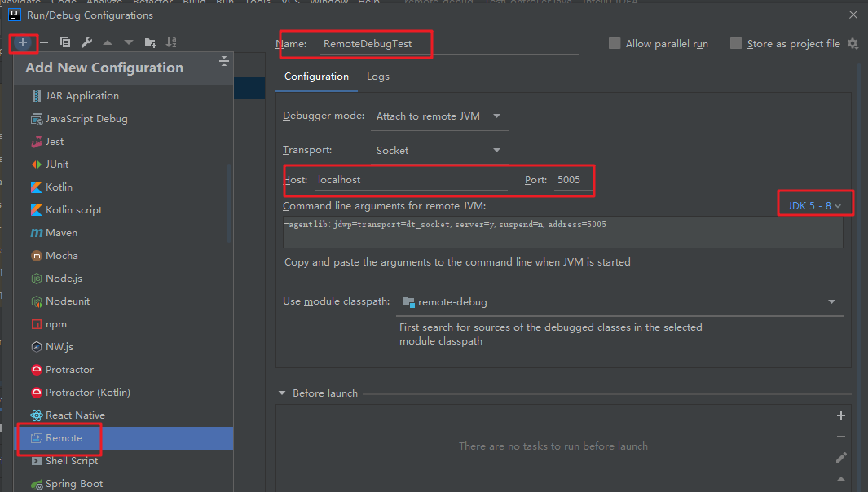Move Before launch task up arrow
Screen dimensions: 868x492
[x=841, y=479]
